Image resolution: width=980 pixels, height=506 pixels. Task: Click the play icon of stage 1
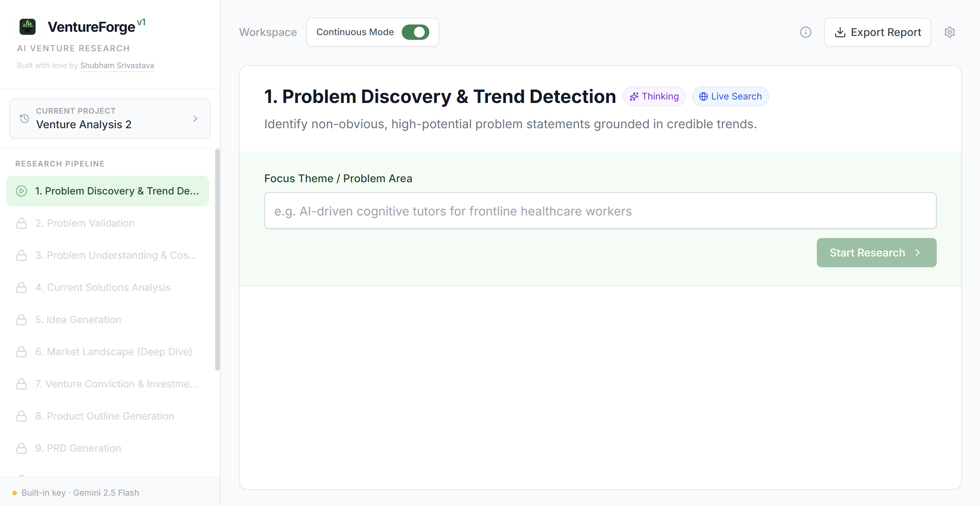click(21, 191)
